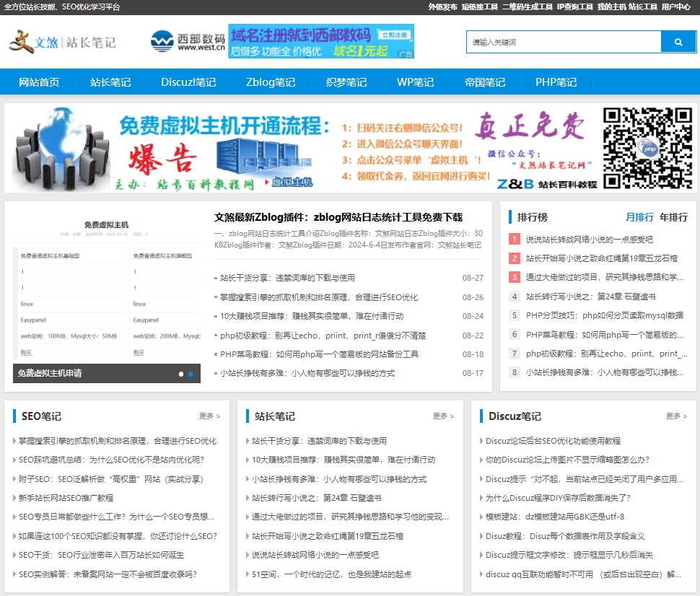Open 附子SEO SEO泛解析 article
Screen dimensions: 700x596
(x=110, y=479)
